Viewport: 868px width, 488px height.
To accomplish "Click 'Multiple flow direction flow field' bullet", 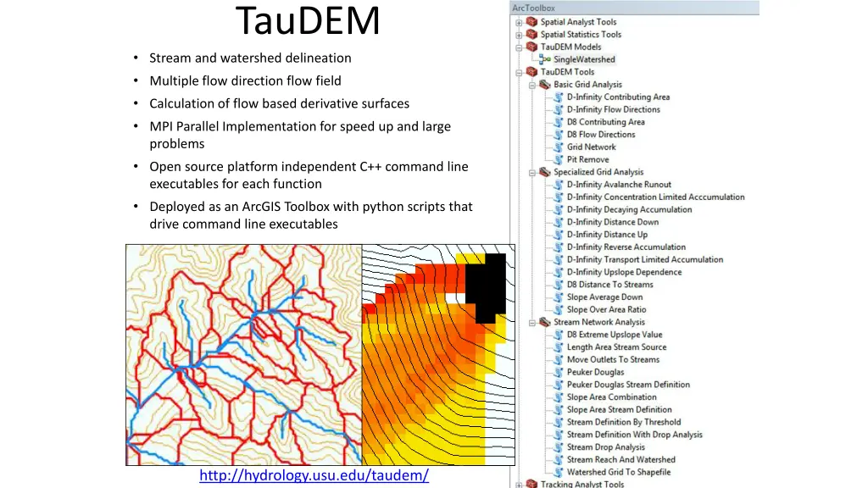I will 245,80.
